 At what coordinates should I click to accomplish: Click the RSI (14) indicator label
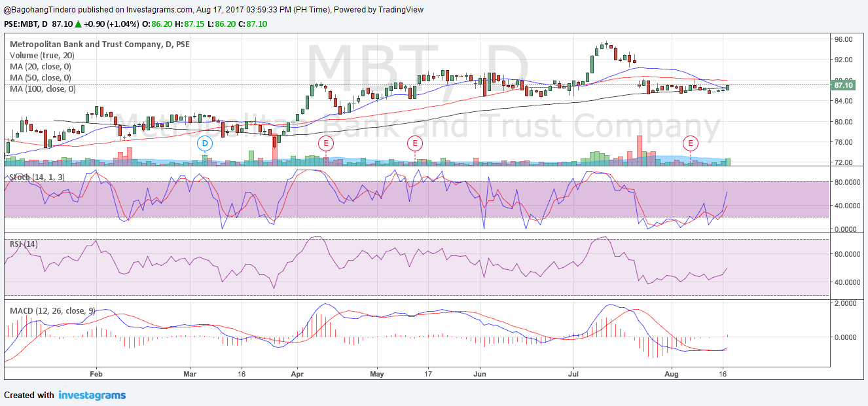[24, 244]
